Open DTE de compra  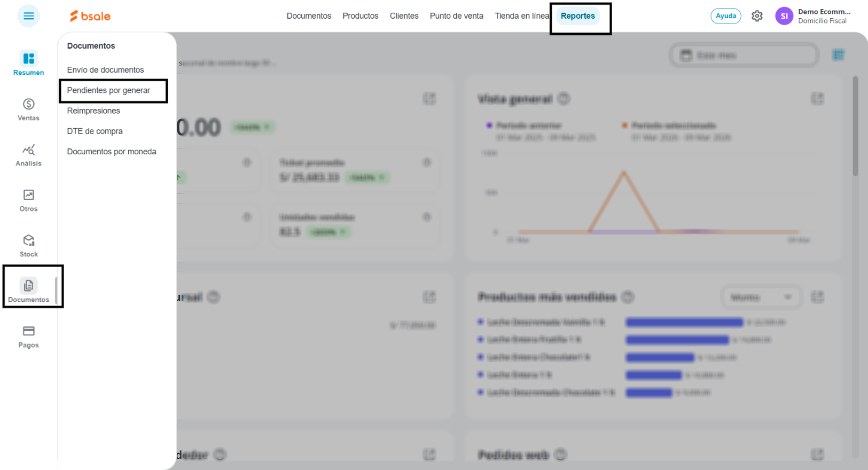[x=95, y=131]
